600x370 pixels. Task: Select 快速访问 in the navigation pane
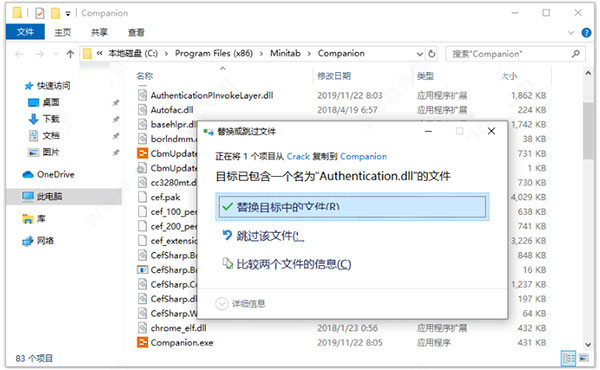53,86
